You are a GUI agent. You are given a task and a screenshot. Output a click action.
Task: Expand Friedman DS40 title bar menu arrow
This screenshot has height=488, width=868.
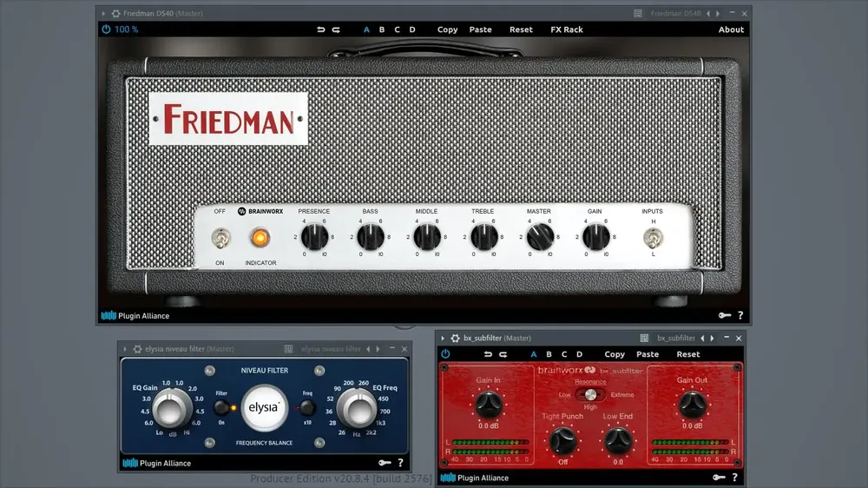coord(103,13)
